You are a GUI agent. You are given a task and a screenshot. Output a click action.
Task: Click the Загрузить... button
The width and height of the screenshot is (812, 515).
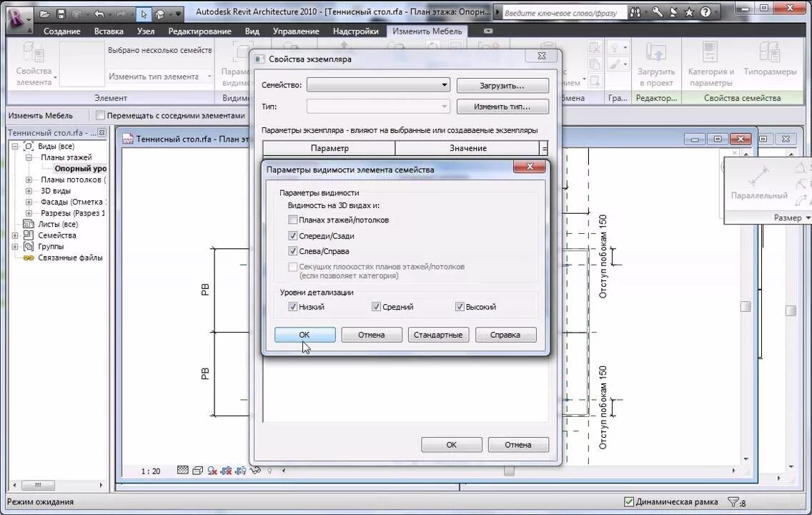[x=502, y=86]
